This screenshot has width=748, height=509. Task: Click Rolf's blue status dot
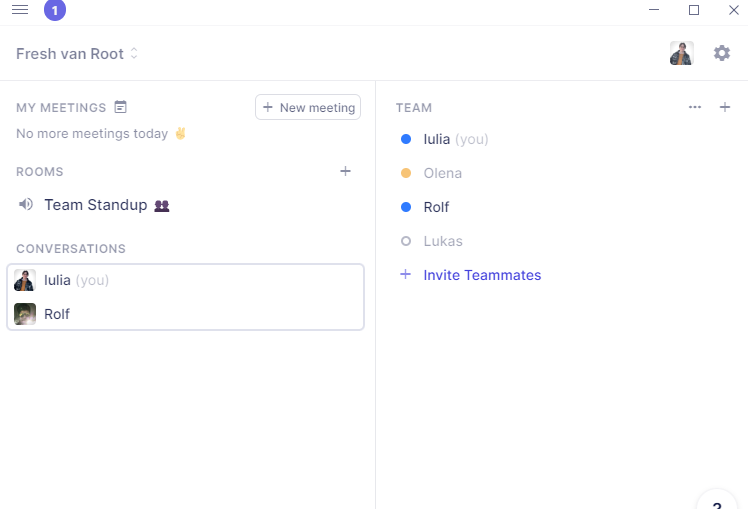[406, 207]
